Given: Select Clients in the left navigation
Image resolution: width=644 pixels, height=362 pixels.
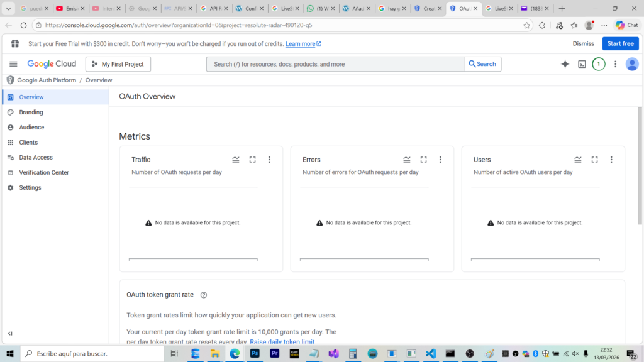Looking at the screenshot, I should coord(28,143).
